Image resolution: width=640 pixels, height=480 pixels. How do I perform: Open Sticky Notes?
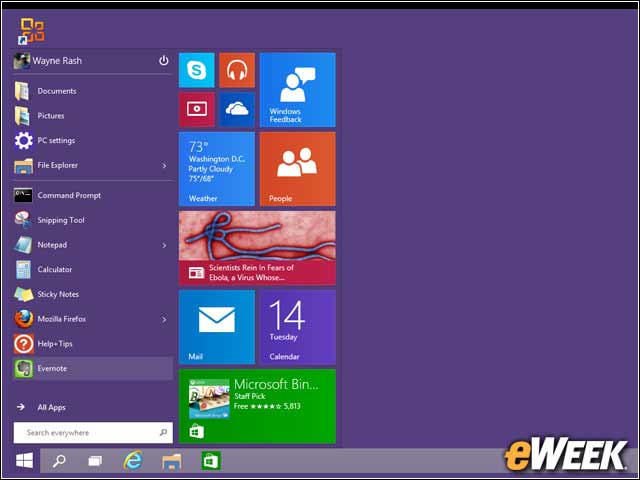point(93,294)
